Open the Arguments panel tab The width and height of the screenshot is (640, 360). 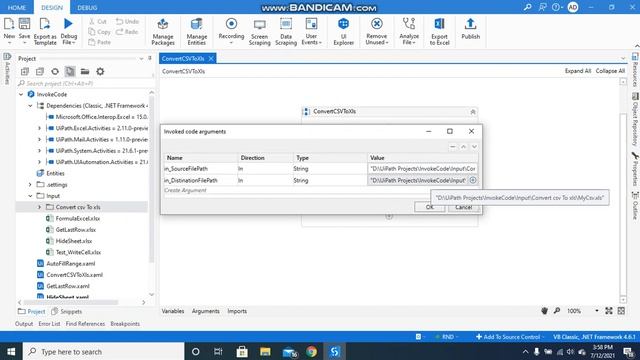point(205,311)
